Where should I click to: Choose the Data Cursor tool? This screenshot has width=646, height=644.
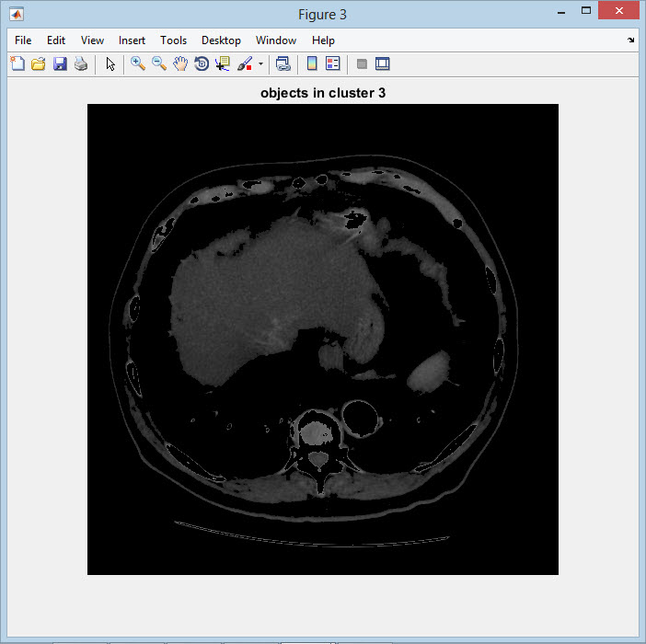click(223, 63)
